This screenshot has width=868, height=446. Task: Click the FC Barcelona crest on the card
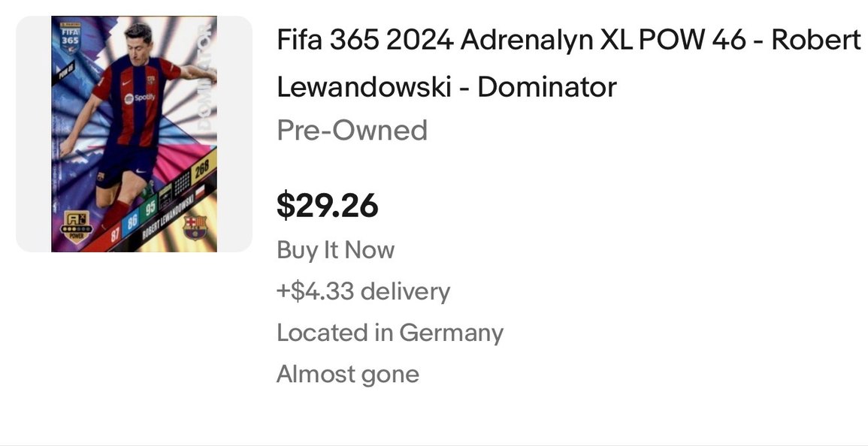(x=195, y=227)
